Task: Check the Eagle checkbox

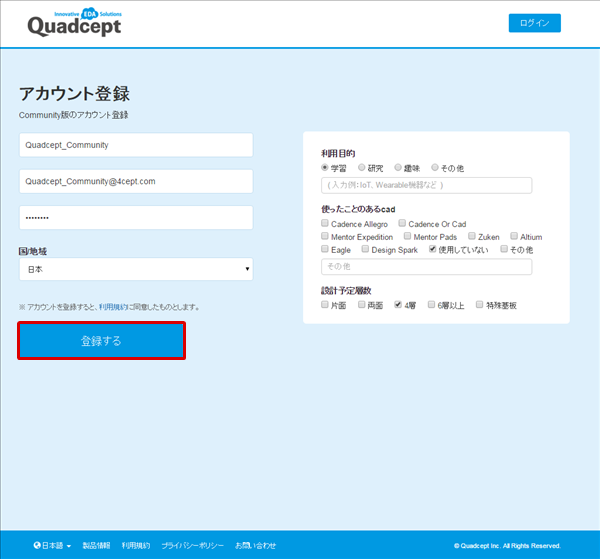Action: point(324,249)
